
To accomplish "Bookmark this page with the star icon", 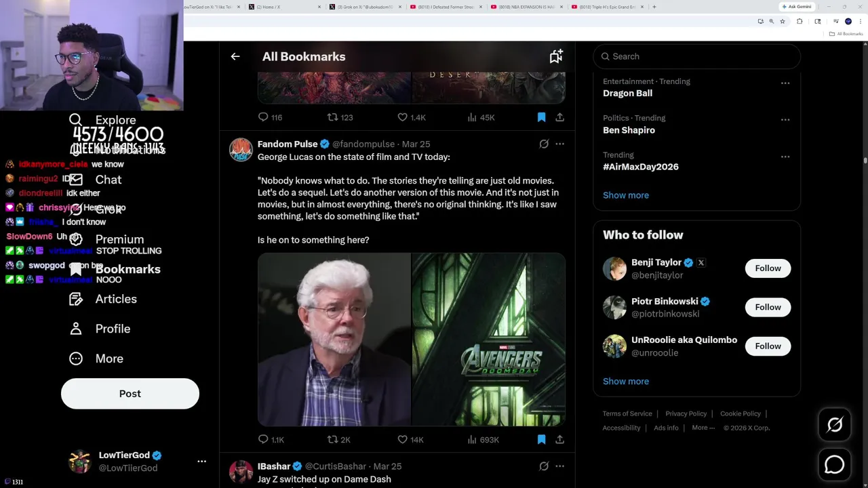I will (x=783, y=22).
